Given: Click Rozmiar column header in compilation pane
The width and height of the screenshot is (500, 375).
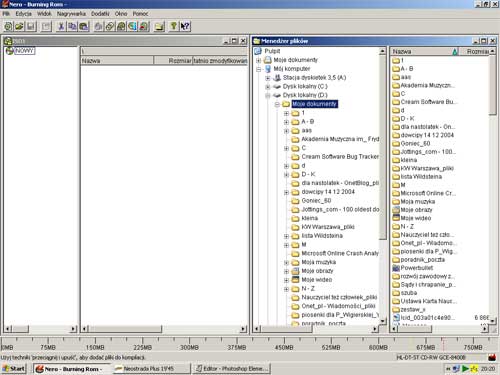Looking at the screenshot, I should point(173,61).
